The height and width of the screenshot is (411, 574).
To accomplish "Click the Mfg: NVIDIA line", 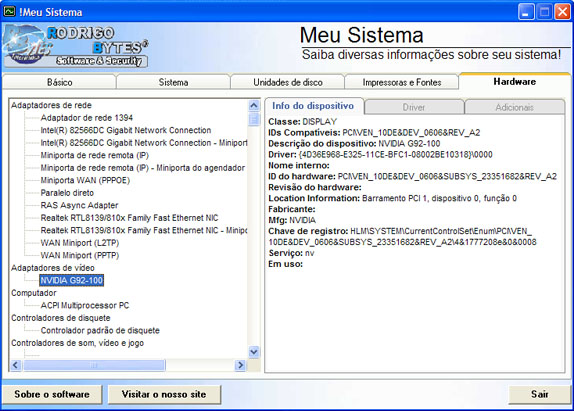I will click(292, 220).
